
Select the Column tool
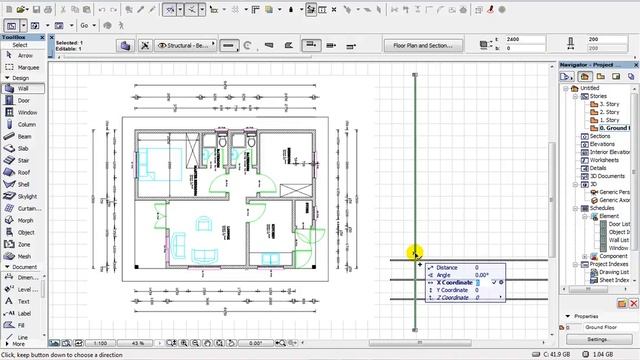[23, 124]
